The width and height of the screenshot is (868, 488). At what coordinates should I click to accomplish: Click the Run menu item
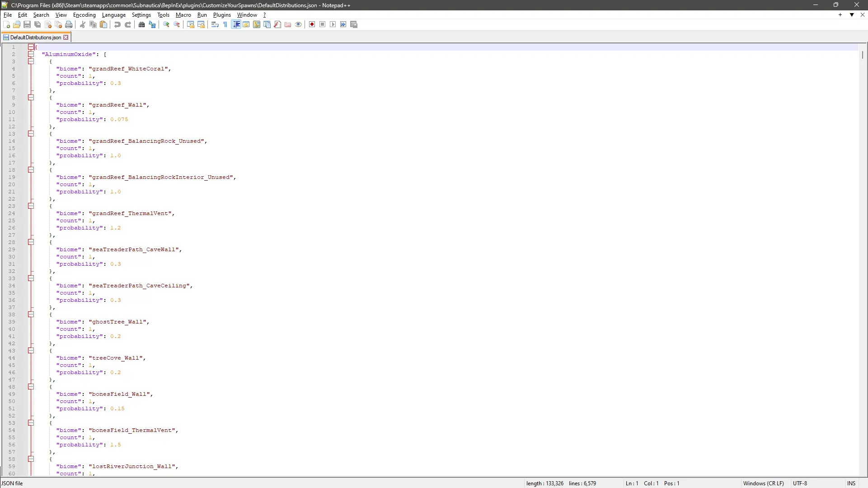[202, 15]
